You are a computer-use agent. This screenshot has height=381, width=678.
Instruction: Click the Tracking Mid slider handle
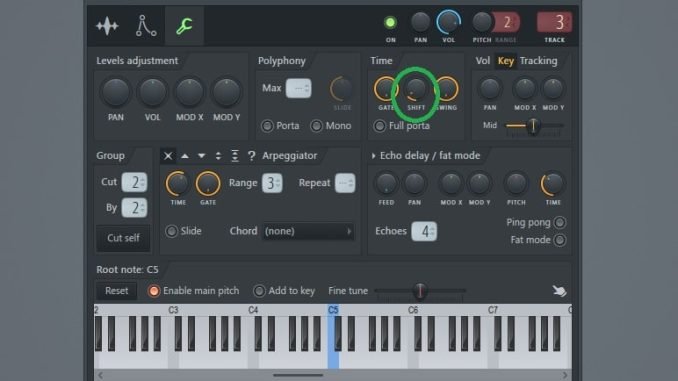click(534, 126)
